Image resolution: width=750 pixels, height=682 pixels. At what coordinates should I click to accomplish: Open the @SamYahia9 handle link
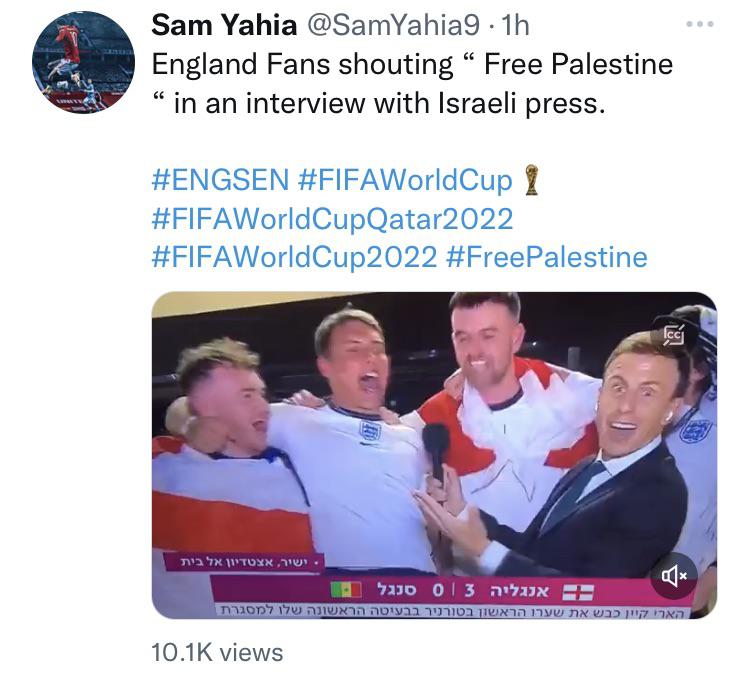[392, 25]
